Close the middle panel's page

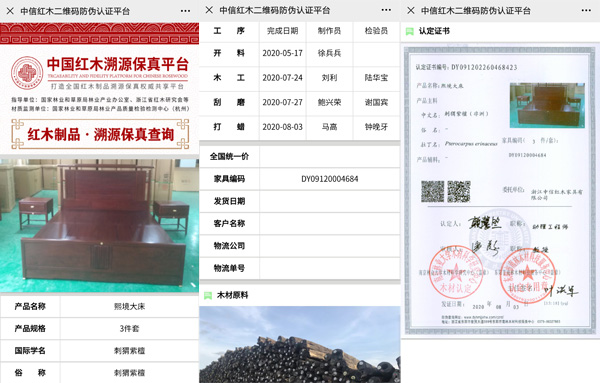(x=209, y=10)
